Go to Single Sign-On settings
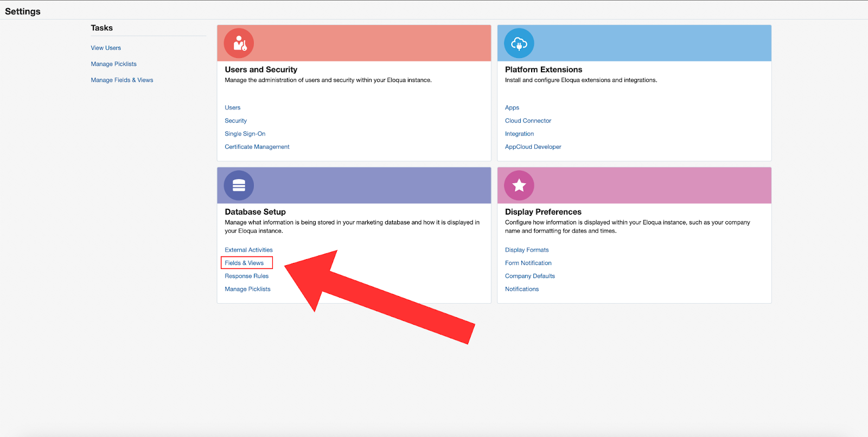The image size is (868, 437). [245, 134]
